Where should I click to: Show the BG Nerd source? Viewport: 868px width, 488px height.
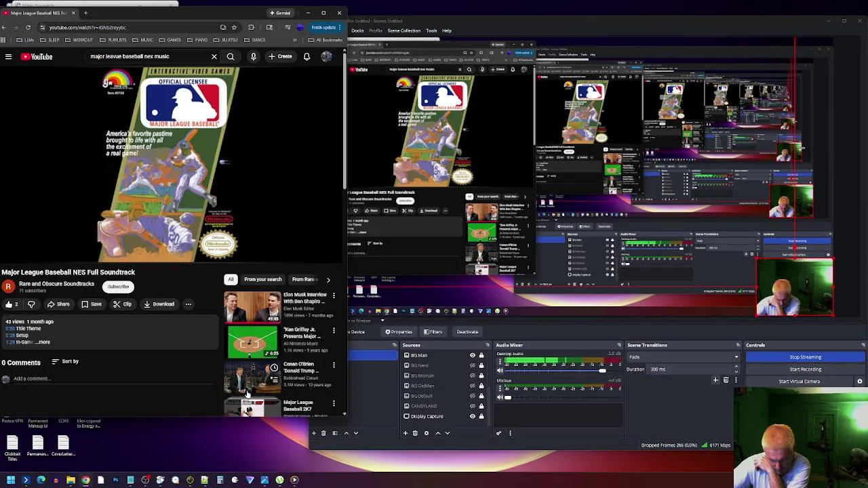pos(473,365)
